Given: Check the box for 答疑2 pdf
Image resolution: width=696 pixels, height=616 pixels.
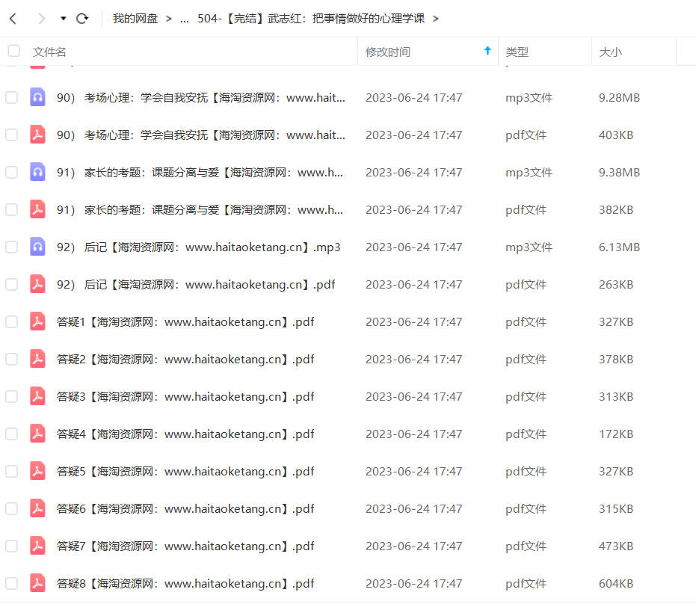Looking at the screenshot, I should pyautogui.click(x=11, y=359).
